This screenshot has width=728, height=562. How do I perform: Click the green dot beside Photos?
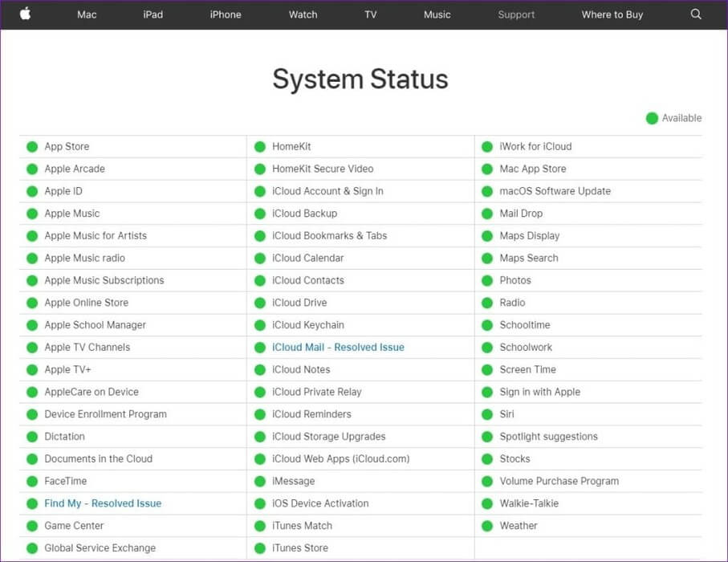487,280
